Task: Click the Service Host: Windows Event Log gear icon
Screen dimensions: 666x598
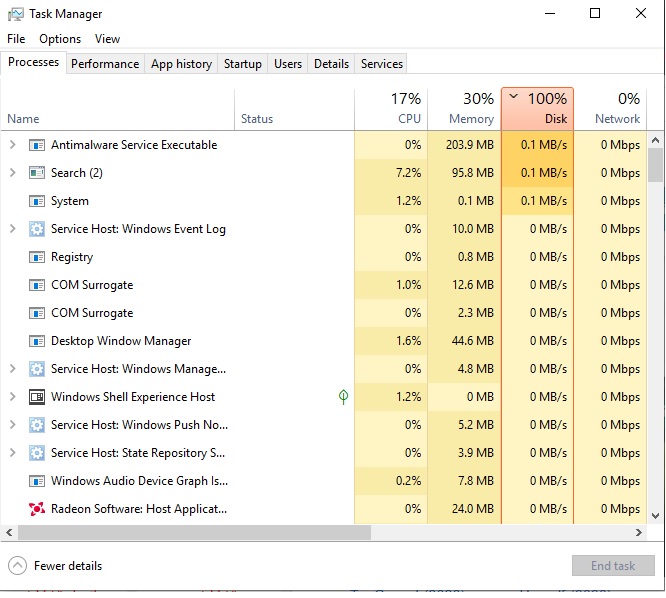Action: point(37,229)
